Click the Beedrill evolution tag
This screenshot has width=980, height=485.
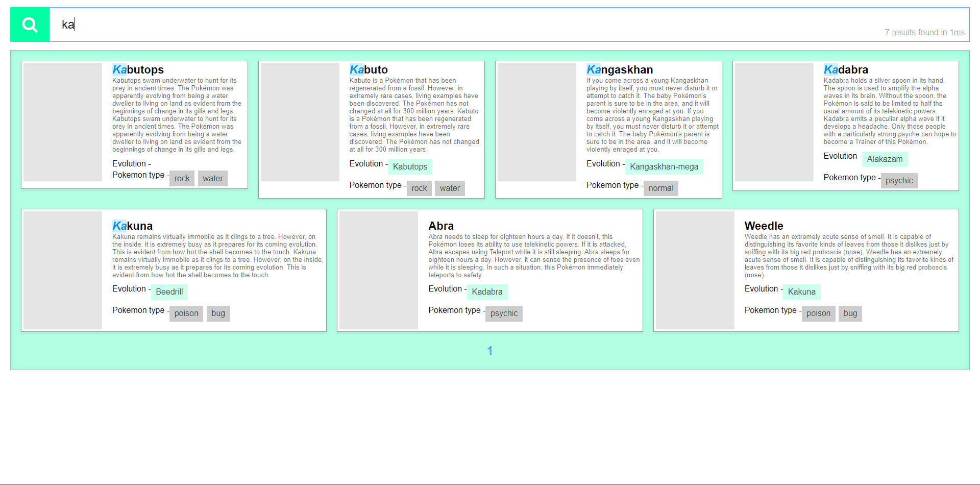coord(169,292)
